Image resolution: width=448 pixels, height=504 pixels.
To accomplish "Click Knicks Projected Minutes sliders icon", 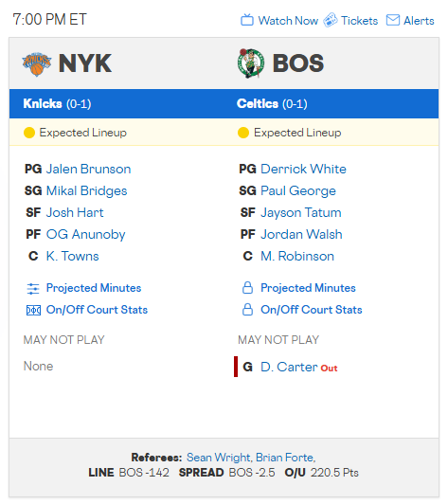I will [x=33, y=289].
